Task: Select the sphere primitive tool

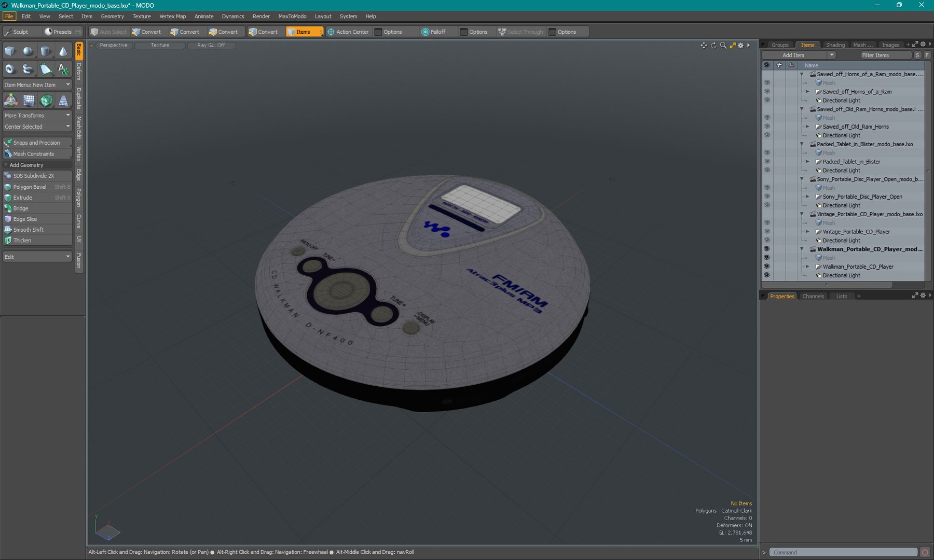Action: tap(28, 51)
